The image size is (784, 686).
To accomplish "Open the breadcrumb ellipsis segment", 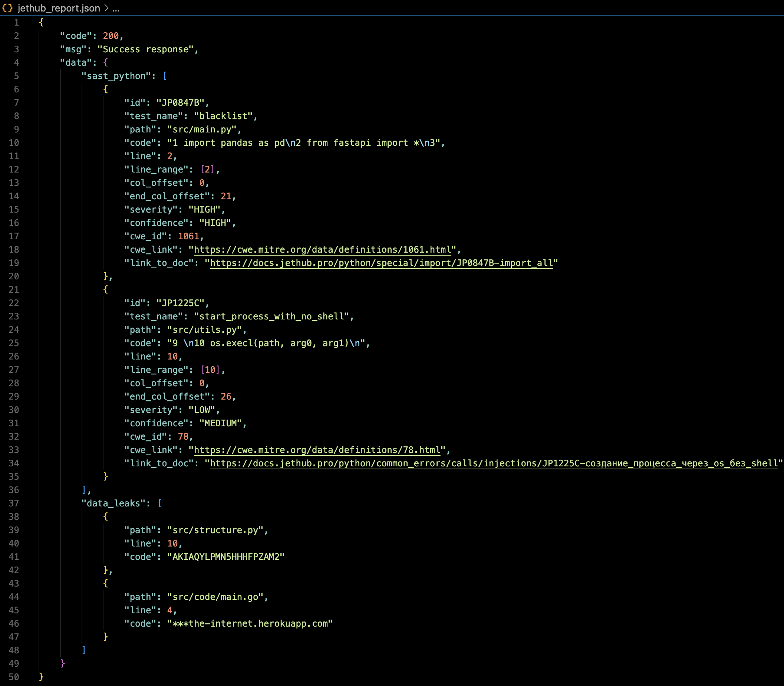I will click(x=116, y=9).
